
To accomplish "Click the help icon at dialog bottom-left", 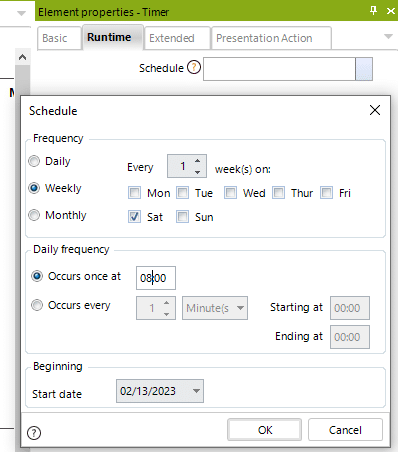I will 34,433.
